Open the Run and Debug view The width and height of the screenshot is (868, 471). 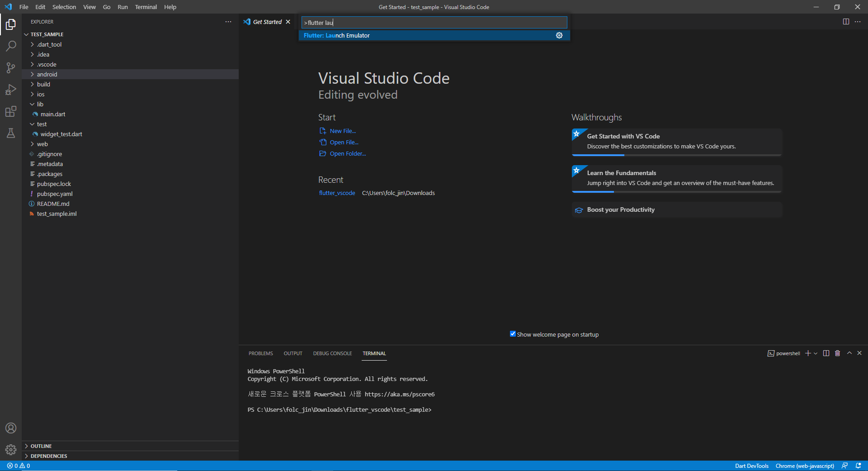(x=11, y=90)
